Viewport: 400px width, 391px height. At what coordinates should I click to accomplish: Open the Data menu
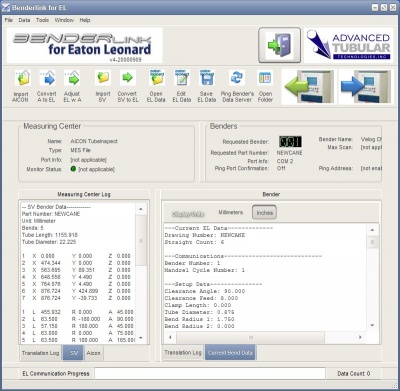point(24,20)
